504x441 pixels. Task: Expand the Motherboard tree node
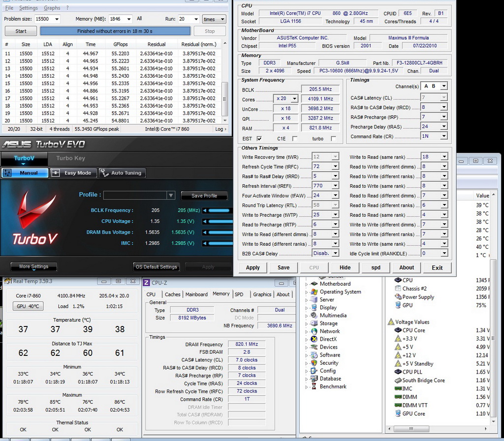(306, 284)
